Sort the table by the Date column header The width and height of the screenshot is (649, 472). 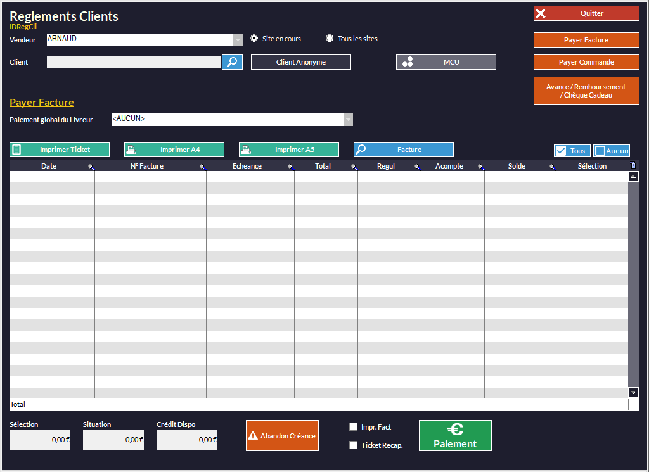coord(50,166)
